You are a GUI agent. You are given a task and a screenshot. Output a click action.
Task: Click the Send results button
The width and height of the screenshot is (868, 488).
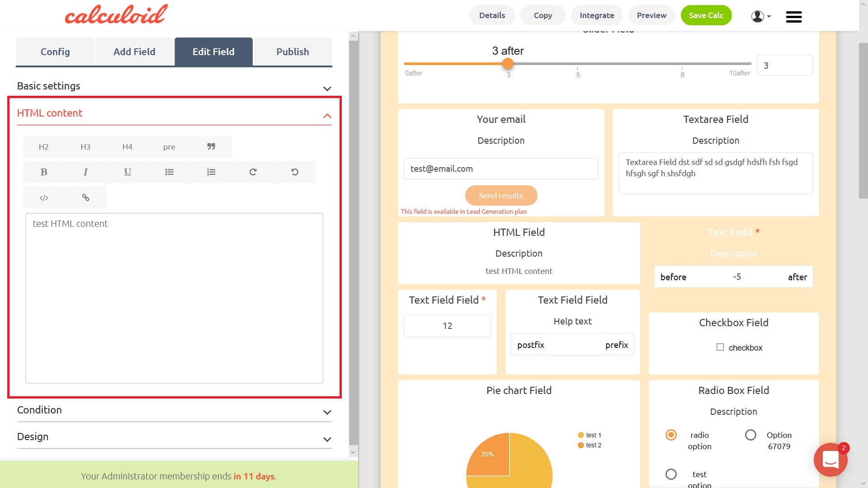coord(501,196)
